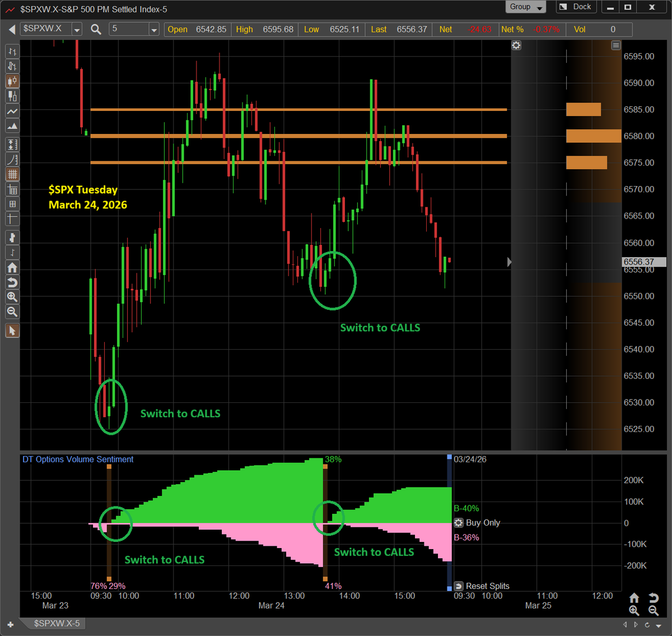Click the Dock button
Viewport: 672px width, 636px height.
click(x=576, y=7)
